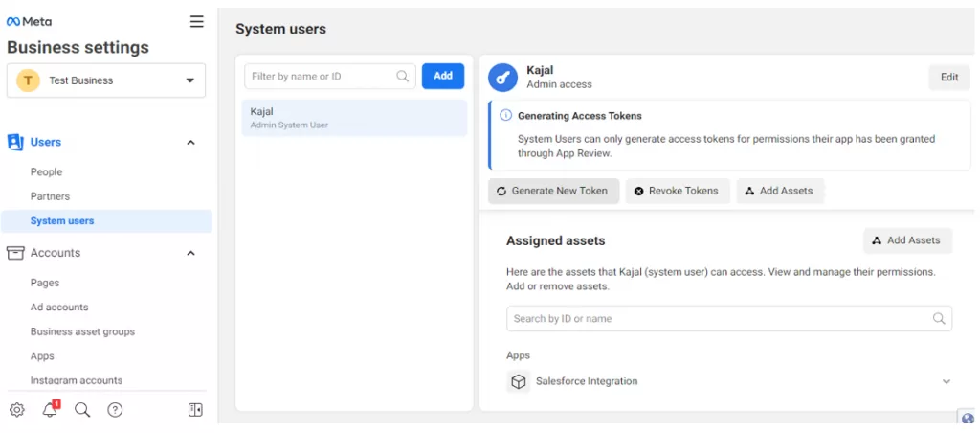
Task: Click the Search by ID or name field
Action: click(729, 318)
